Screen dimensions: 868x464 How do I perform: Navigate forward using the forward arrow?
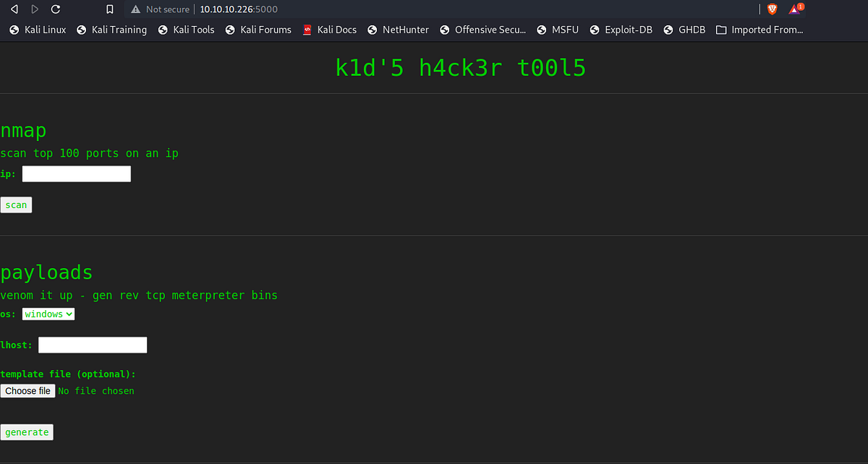[x=34, y=9]
